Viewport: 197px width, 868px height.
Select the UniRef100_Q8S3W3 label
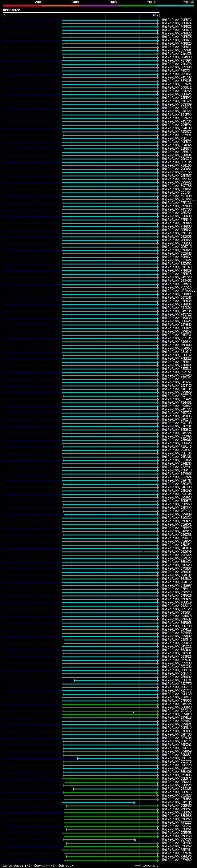point(177,789)
